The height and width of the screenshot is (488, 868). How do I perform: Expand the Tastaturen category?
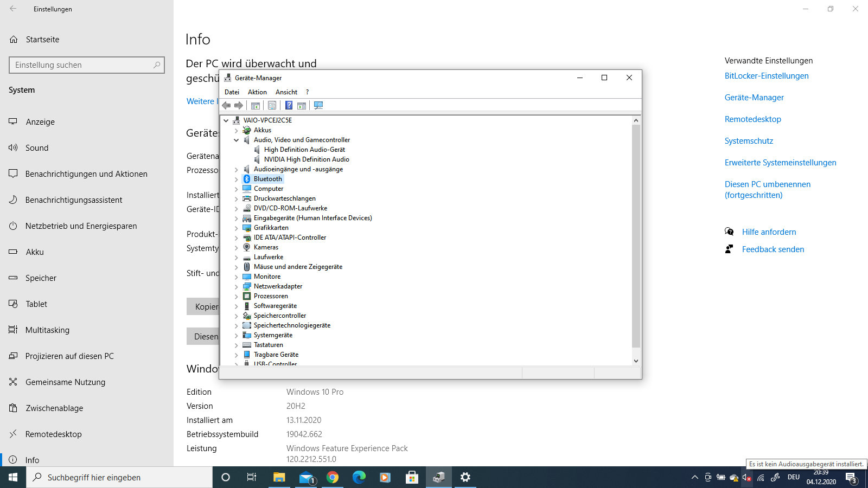pos(236,345)
